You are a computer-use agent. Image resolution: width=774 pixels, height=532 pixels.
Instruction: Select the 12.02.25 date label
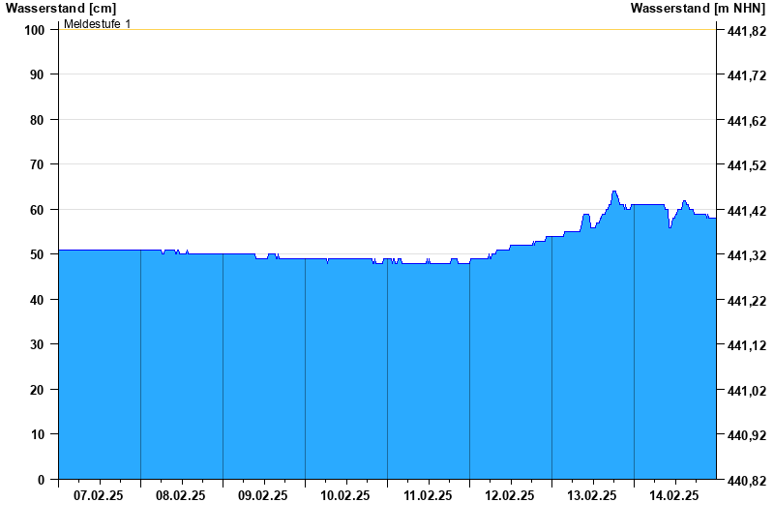point(510,496)
